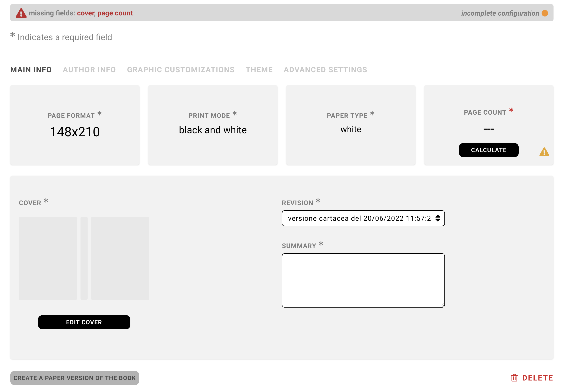Click Create a Paper Version of the Book
This screenshot has height=392, width=562.
coord(74,378)
